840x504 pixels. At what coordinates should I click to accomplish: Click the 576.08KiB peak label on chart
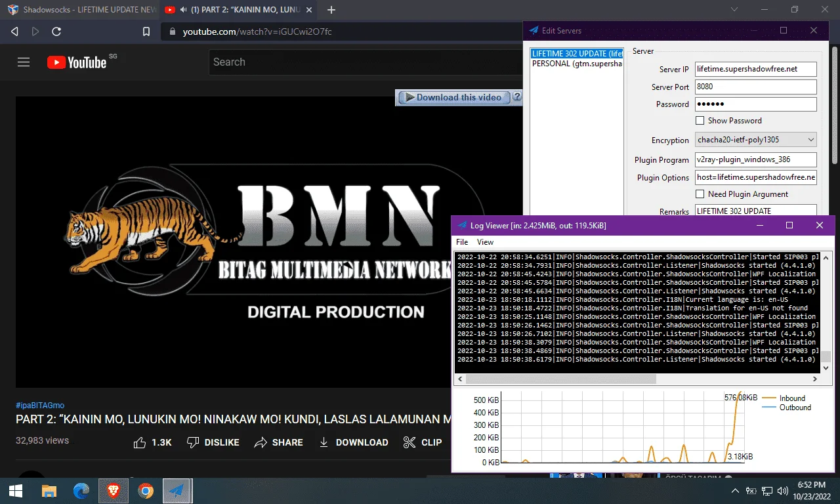(740, 398)
